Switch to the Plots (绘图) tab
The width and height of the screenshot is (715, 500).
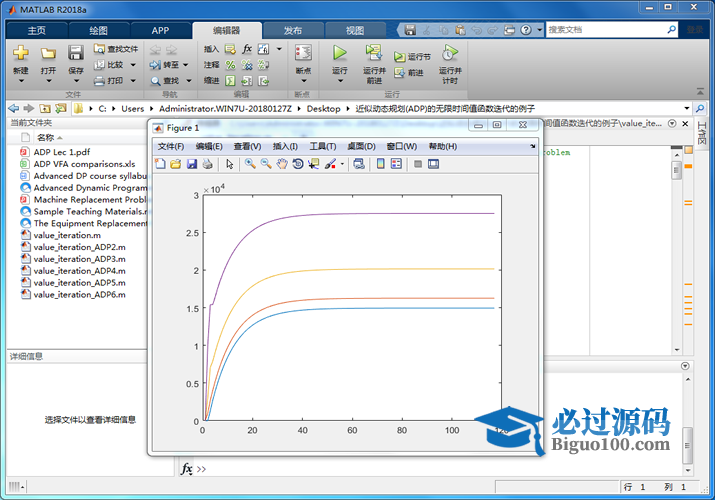coord(98,31)
